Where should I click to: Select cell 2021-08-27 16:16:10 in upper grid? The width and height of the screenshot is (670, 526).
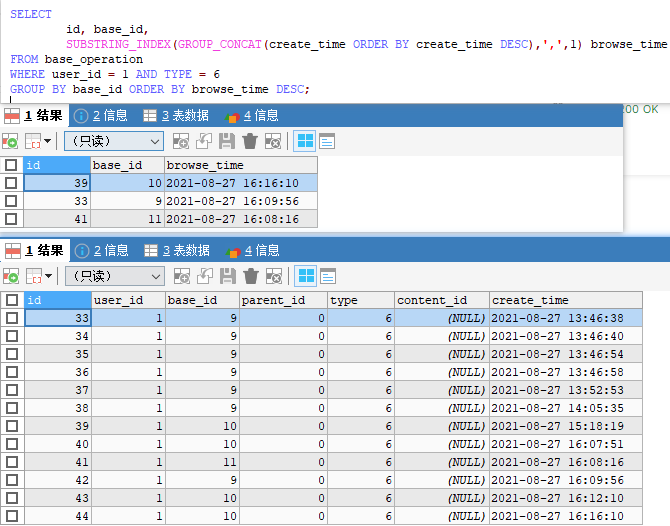click(241, 183)
